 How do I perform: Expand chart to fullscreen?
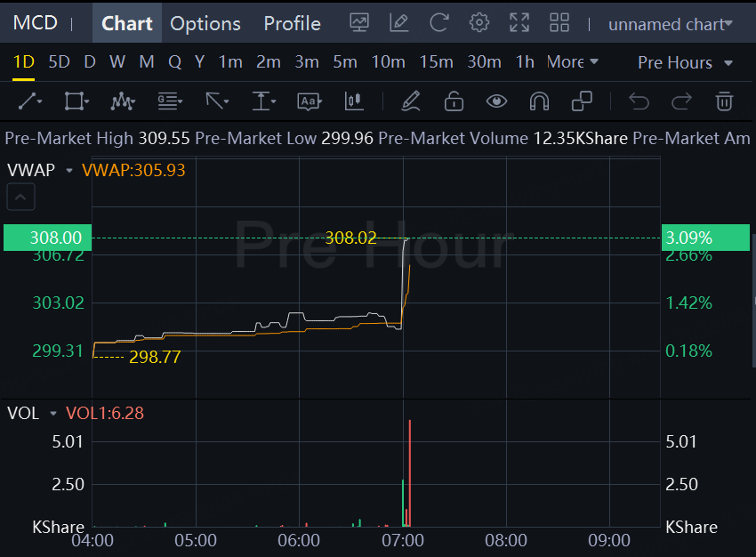tap(519, 22)
